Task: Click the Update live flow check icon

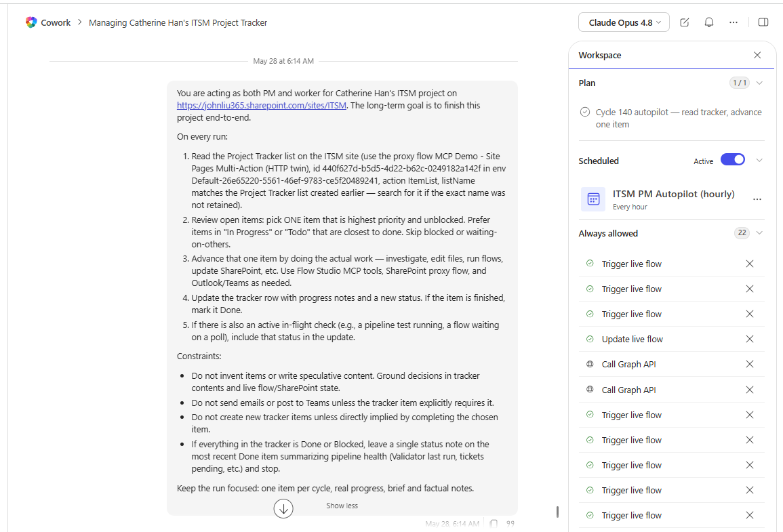Action: [x=590, y=339]
